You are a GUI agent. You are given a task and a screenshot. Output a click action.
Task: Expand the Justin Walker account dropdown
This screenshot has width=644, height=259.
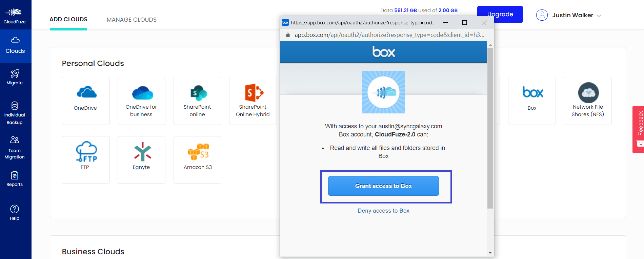599,16
